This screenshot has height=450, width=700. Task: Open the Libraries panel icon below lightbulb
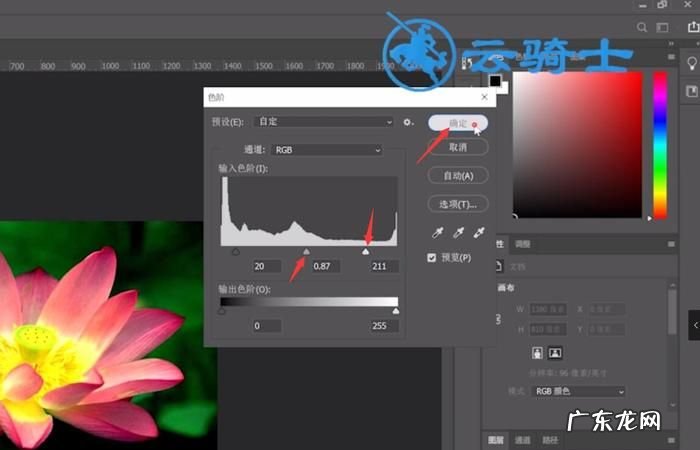point(692,92)
